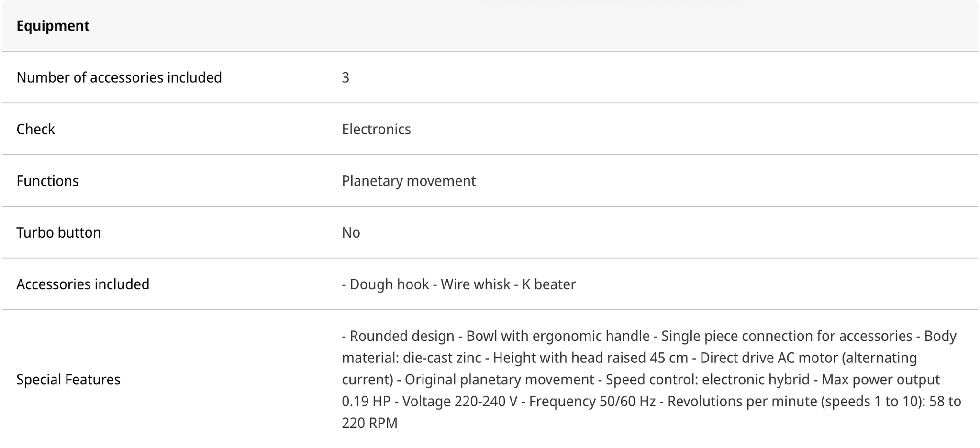Select the 'Frequency 50/60 Hz' specification
The height and width of the screenshot is (448, 980).
click(592, 401)
